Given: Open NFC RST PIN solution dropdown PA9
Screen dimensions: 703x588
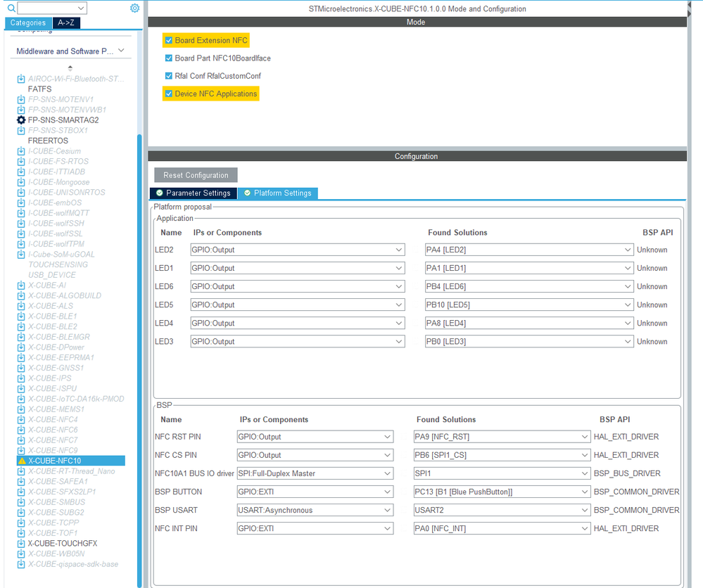Looking at the screenshot, I should coord(502,437).
